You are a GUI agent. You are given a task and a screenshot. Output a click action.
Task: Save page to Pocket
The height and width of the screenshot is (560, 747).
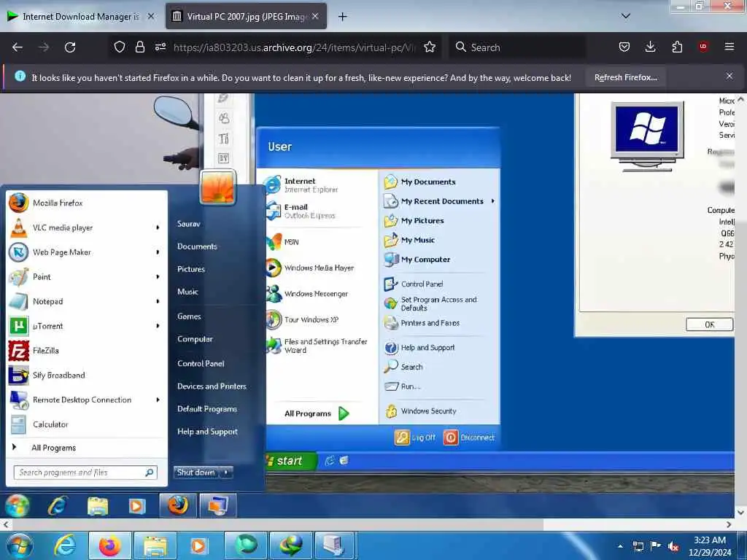pos(624,47)
